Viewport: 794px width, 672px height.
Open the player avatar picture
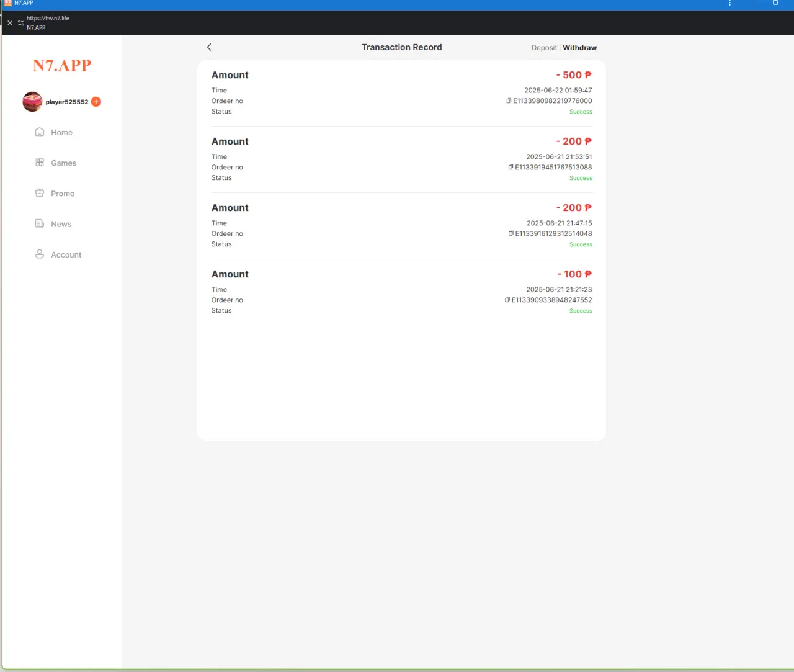coord(32,102)
